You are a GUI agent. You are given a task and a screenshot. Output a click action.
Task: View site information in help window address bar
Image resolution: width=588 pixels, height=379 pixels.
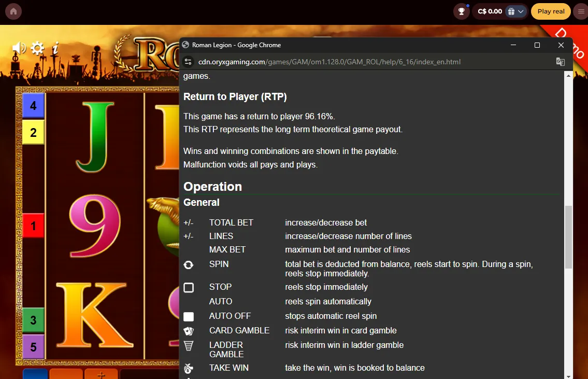(188, 62)
